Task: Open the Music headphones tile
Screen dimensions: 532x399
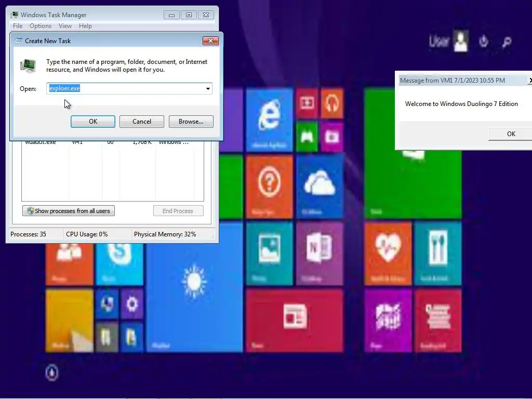Action: (332, 103)
